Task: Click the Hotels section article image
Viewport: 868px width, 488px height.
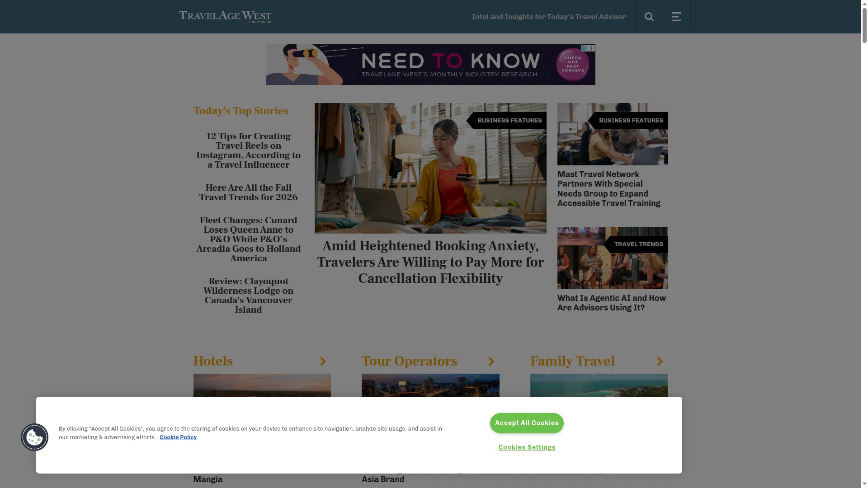Action: 262,385
